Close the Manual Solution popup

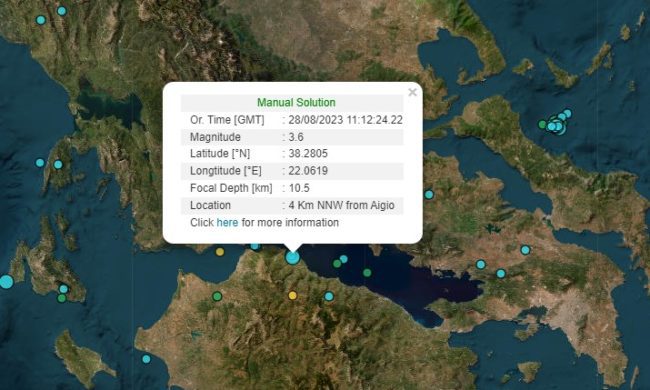[412, 92]
